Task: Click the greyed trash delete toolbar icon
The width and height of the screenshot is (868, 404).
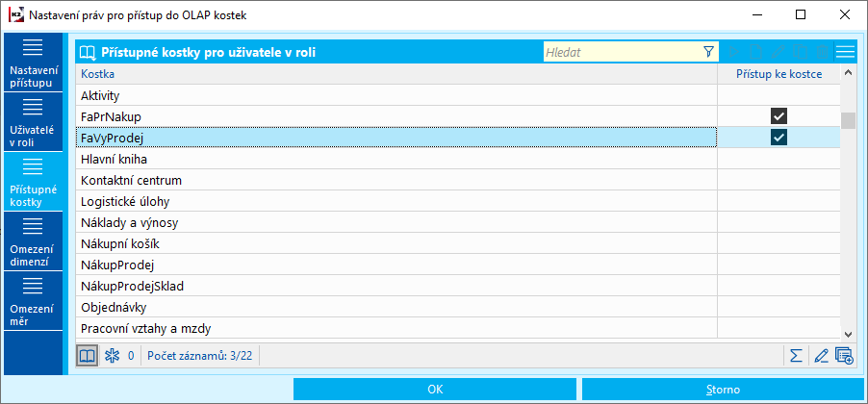Action: tap(822, 53)
